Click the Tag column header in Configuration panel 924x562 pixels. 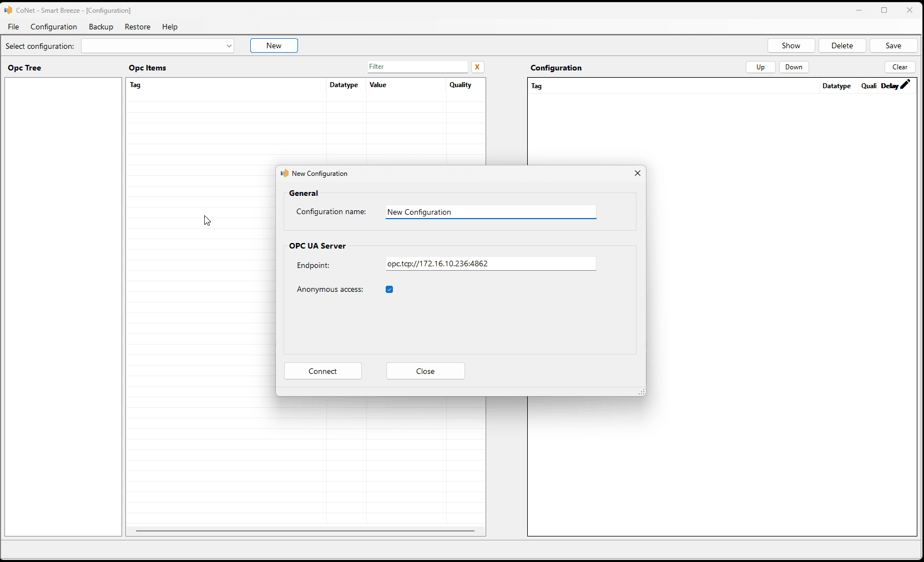point(674,86)
